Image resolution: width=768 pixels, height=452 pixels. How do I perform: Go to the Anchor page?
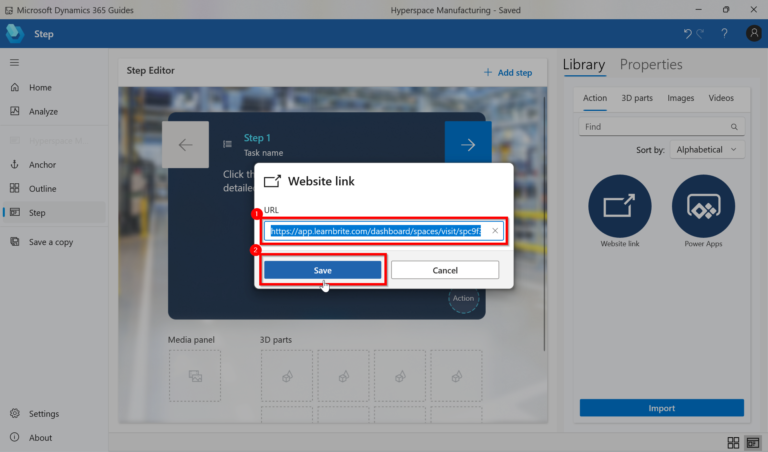42,165
